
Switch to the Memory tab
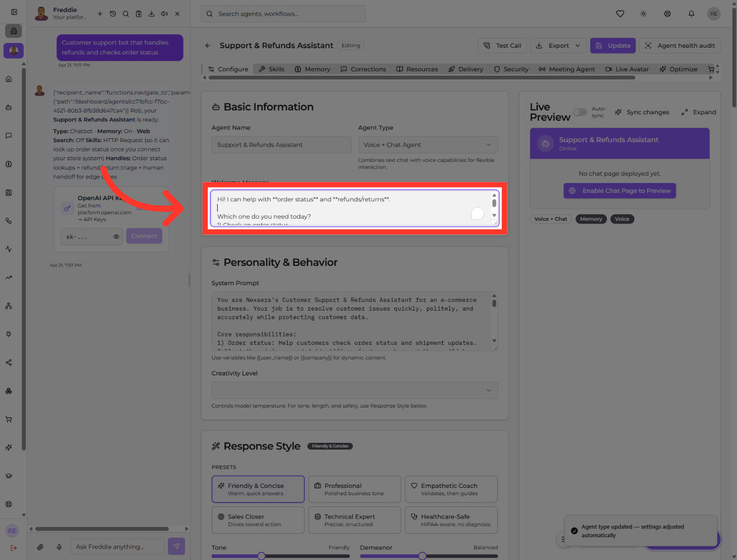pyautogui.click(x=313, y=69)
